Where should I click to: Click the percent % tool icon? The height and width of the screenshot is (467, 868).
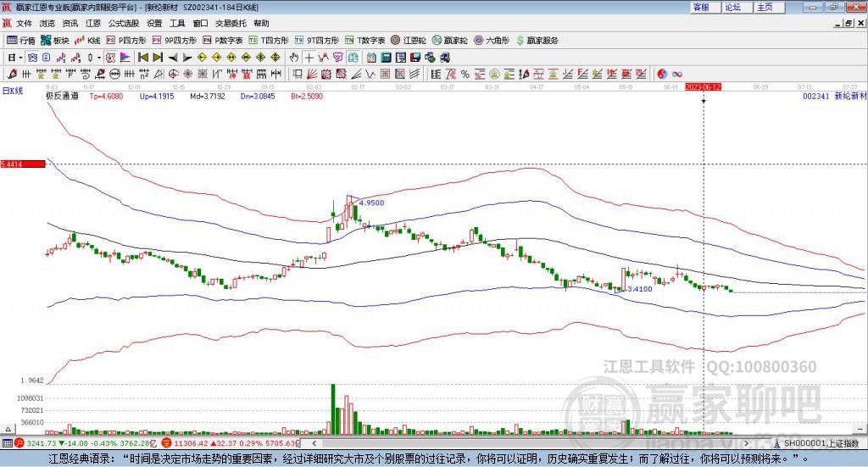(465, 74)
